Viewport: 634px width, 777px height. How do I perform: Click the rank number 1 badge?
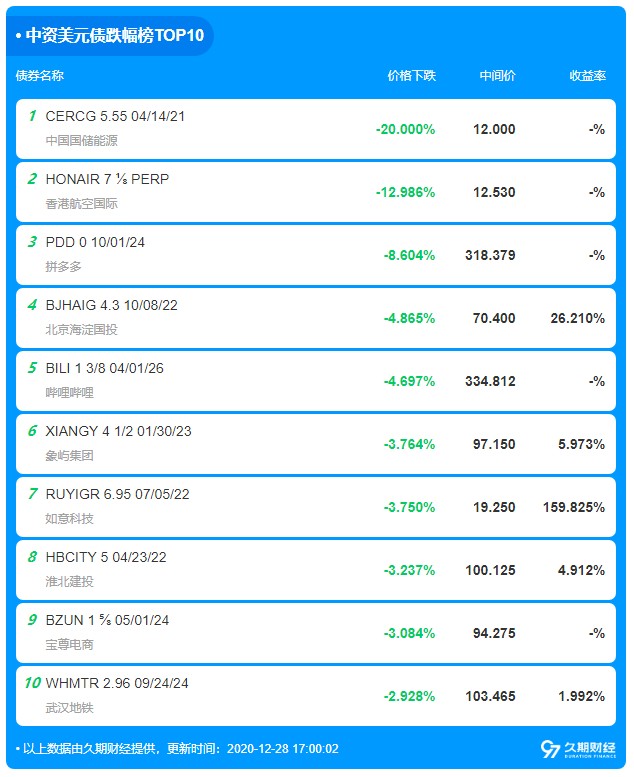(32, 116)
